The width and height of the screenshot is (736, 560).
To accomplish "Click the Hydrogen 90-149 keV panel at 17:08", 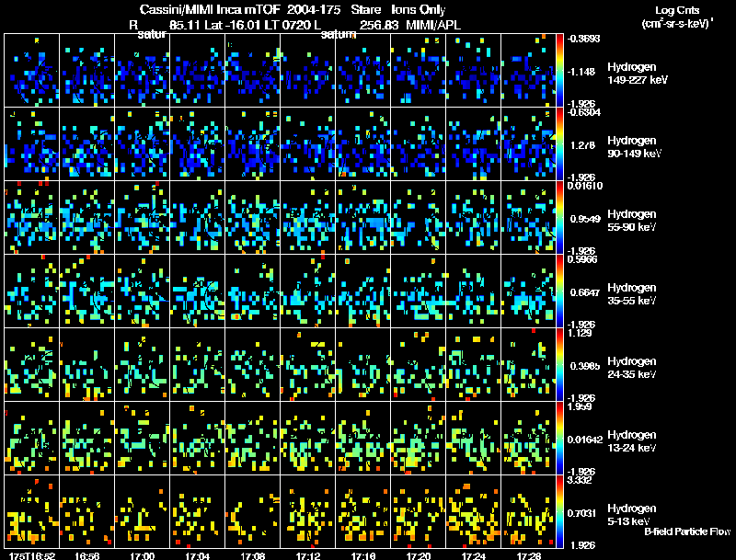I will point(252,144).
